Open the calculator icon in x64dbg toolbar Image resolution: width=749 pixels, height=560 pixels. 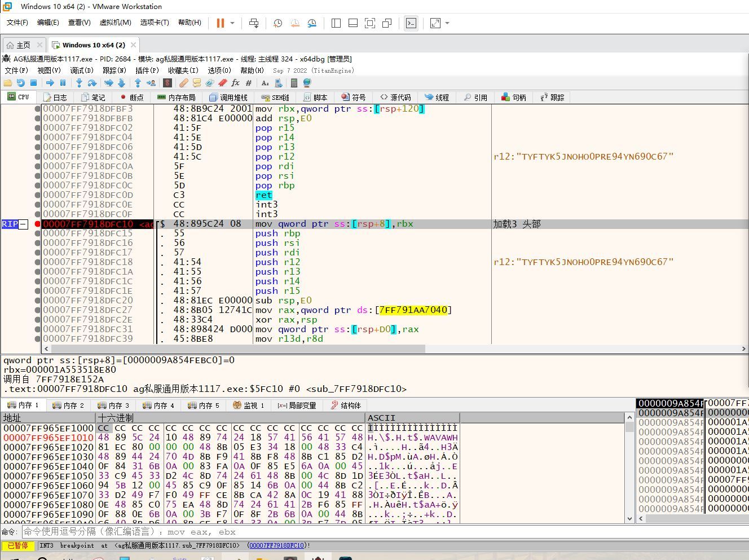(x=294, y=83)
